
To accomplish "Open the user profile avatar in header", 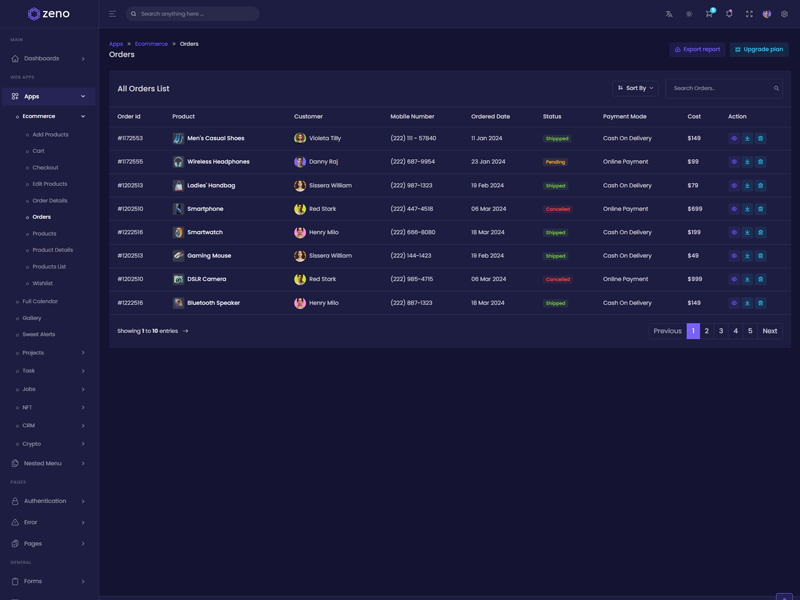I will pos(767,14).
